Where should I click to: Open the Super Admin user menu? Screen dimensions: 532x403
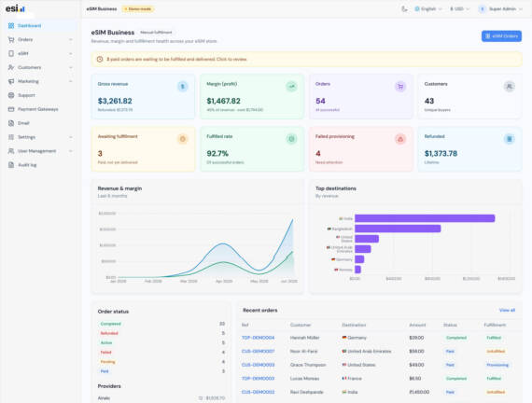[x=500, y=9]
